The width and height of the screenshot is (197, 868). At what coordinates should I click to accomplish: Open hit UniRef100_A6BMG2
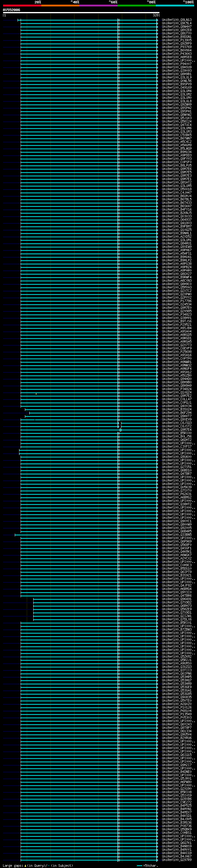(177, 497)
